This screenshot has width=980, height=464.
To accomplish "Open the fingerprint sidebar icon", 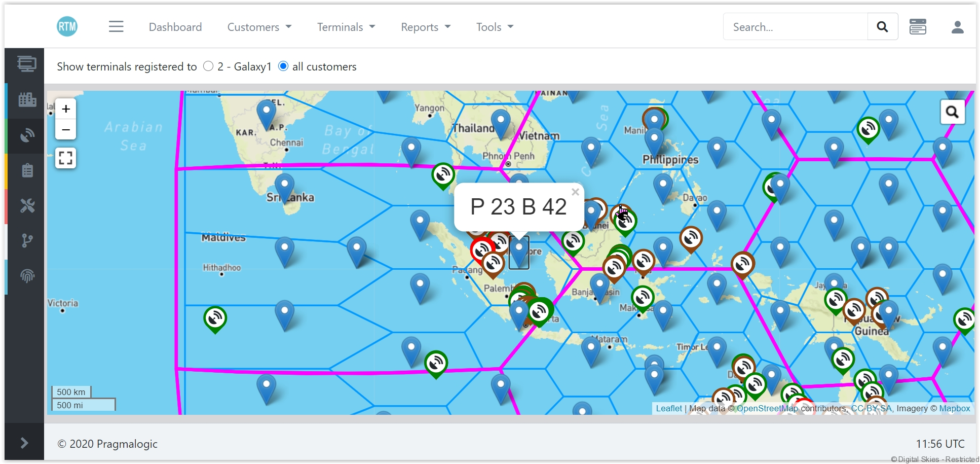I will (x=27, y=276).
